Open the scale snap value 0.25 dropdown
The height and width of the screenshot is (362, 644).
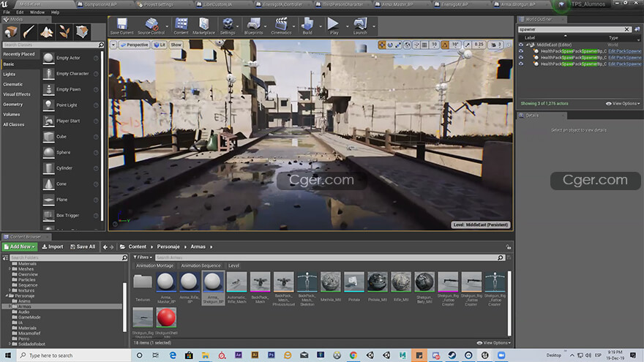(479, 45)
